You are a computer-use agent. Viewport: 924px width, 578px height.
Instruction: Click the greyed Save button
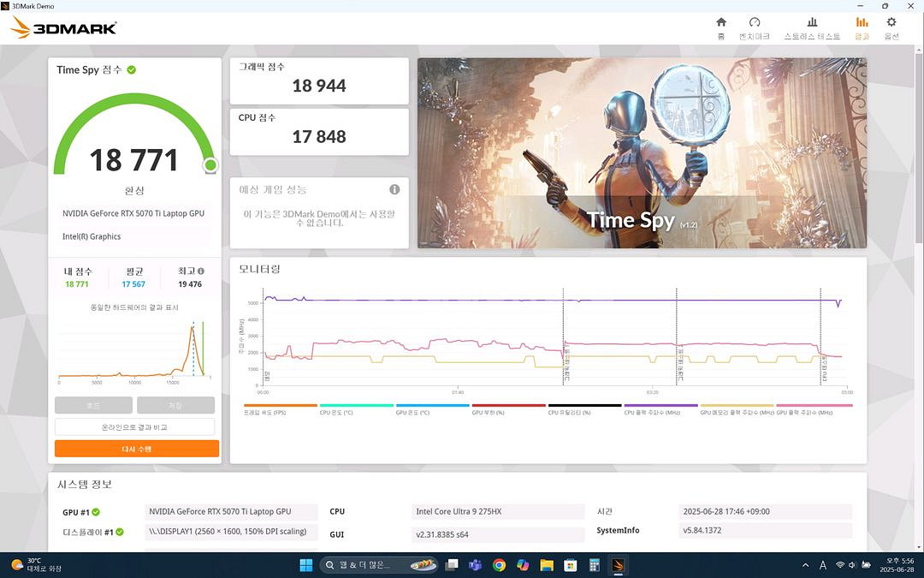coord(175,405)
